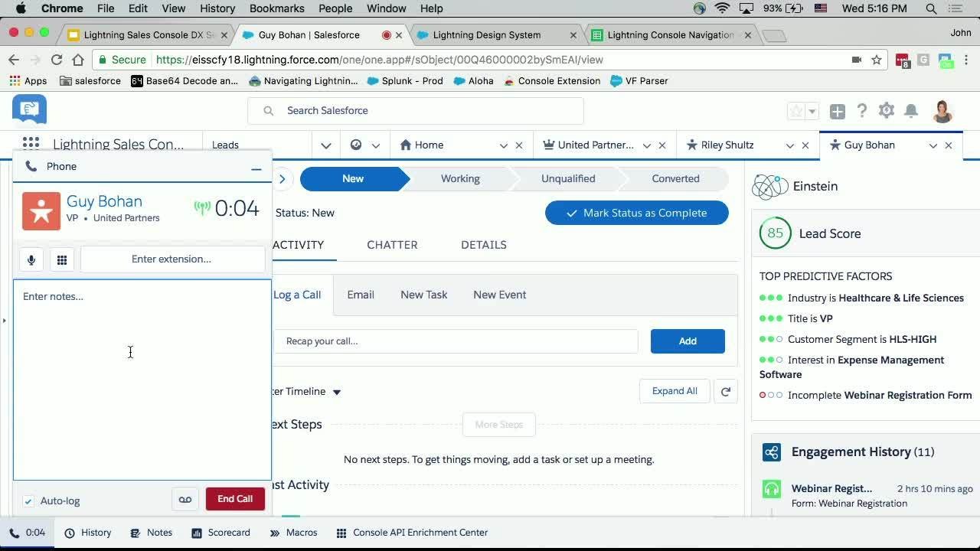Open dropdown arrow beside the history icon
The width and height of the screenshot is (980, 551).
pos(375,145)
